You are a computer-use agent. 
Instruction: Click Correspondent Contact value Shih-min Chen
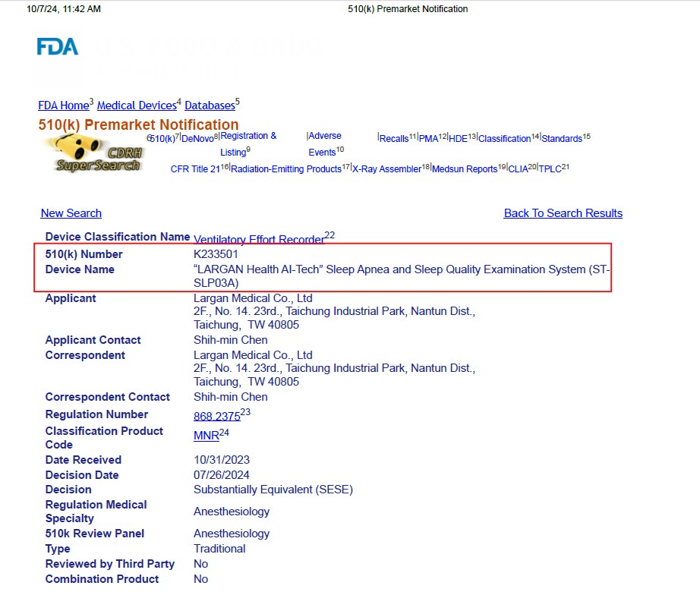[x=230, y=397]
